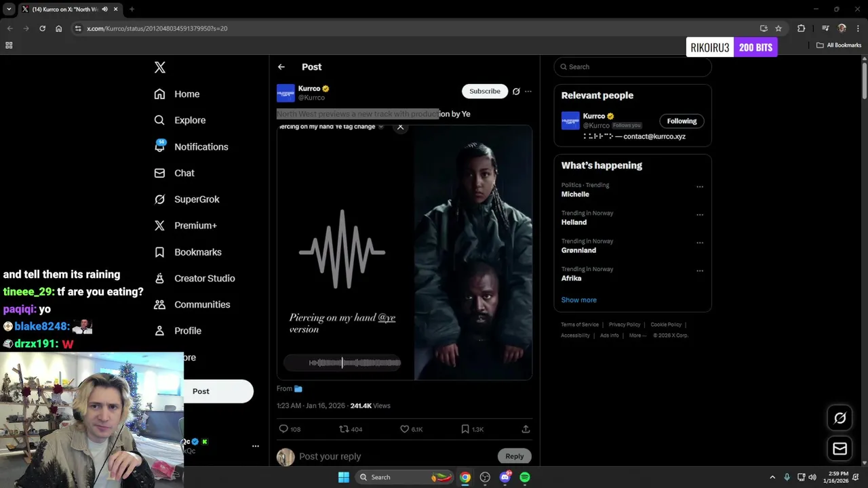Image resolution: width=868 pixels, height=488 pixels.
Task: Click the Profile person icon
Action: click(x=159, y=331)
